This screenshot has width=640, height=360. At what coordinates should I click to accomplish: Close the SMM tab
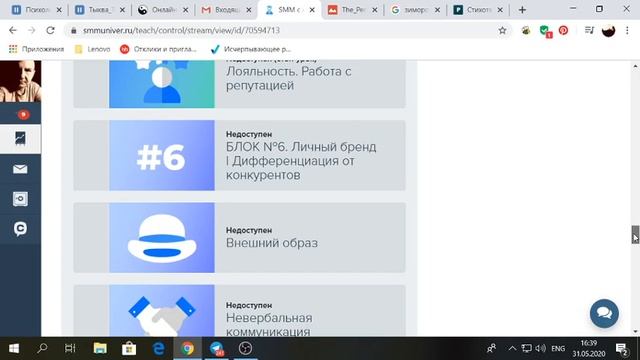pyautogui.click(x=312, y=10)
